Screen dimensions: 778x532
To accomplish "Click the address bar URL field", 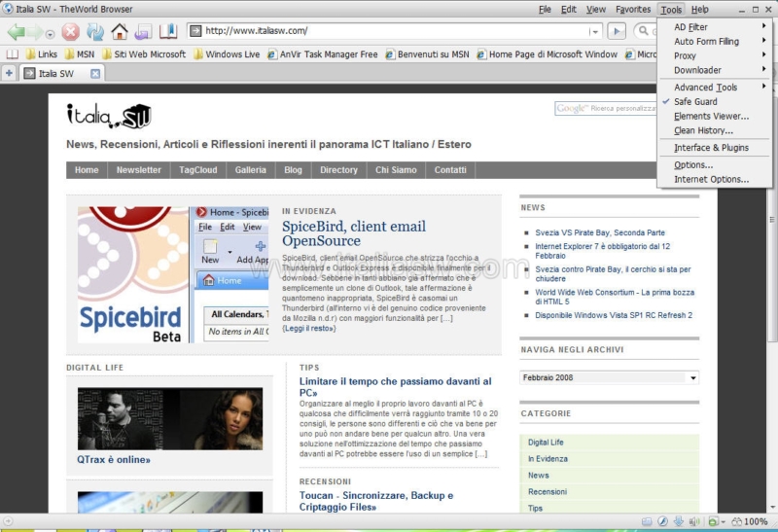I will (395, 31).
